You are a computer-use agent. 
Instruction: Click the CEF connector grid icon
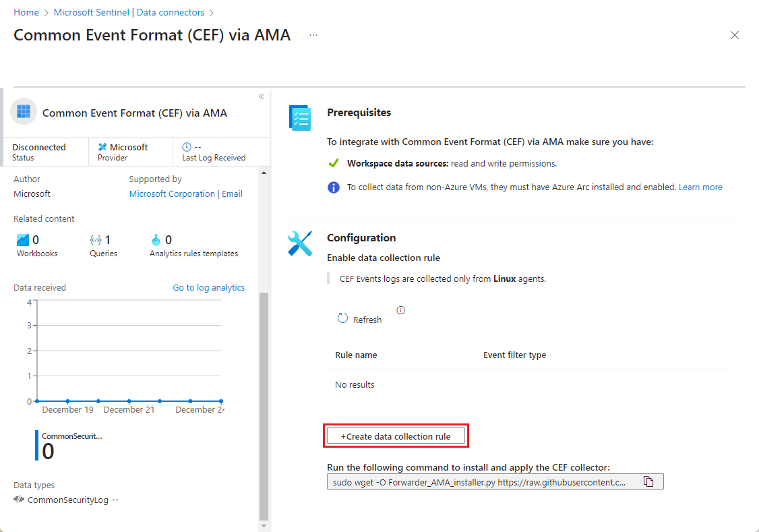point(24,112)
